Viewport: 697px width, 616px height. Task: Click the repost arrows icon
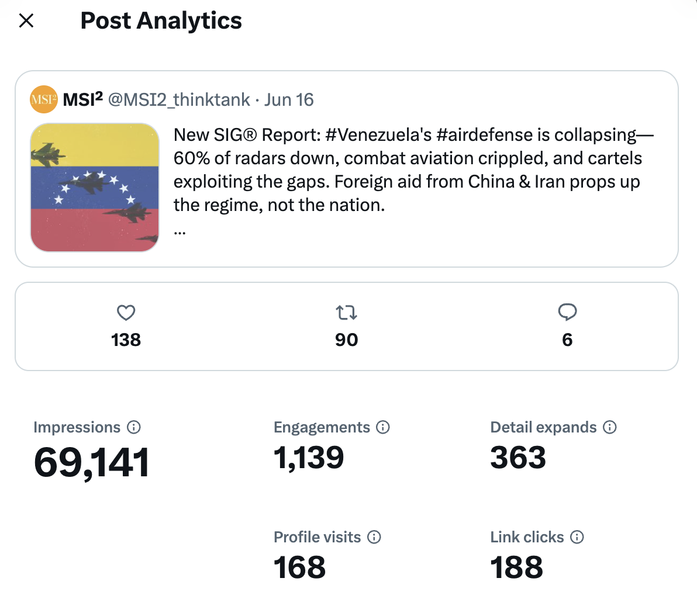[x=346, y=313]
